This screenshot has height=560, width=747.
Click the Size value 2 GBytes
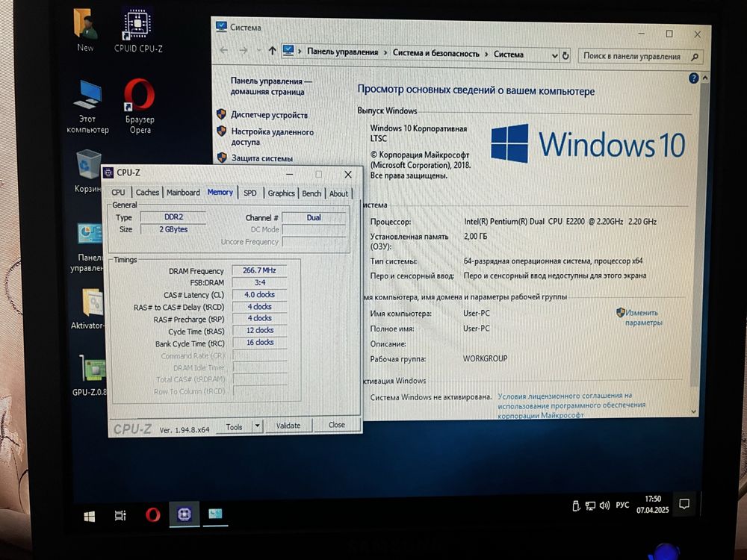173,229
